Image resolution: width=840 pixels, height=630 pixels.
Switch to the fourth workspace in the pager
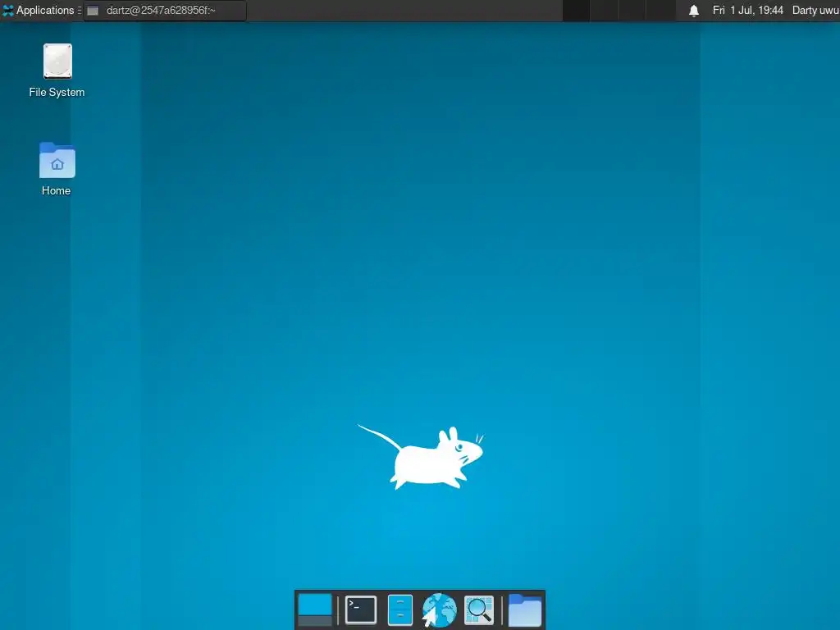660,10
